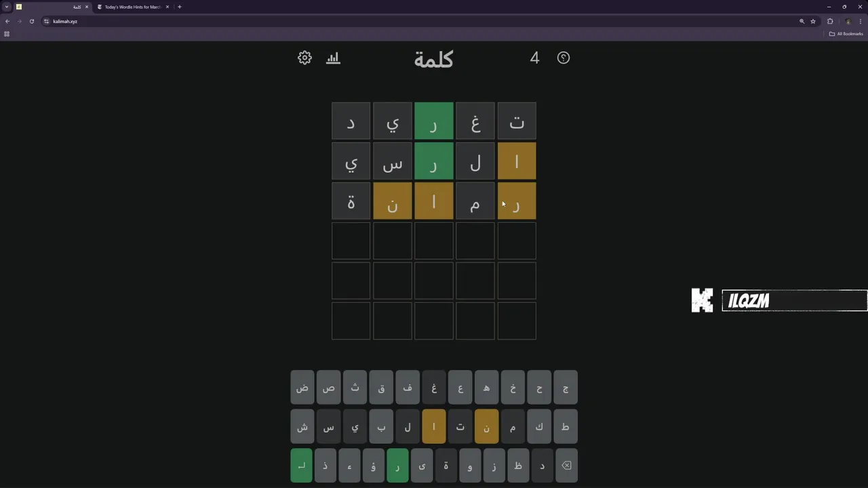Tap the yellow ا keyboard key
This screenshot has height=488, width=868.
434,427
